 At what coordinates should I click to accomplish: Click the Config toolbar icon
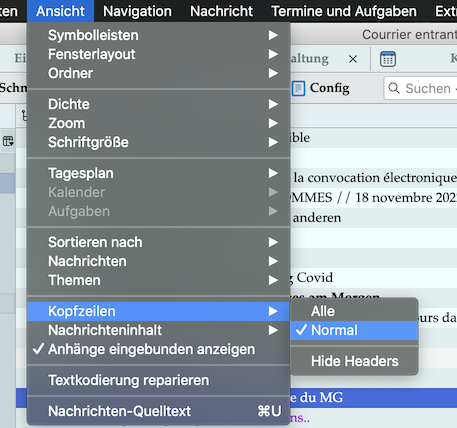coord(298,88)
